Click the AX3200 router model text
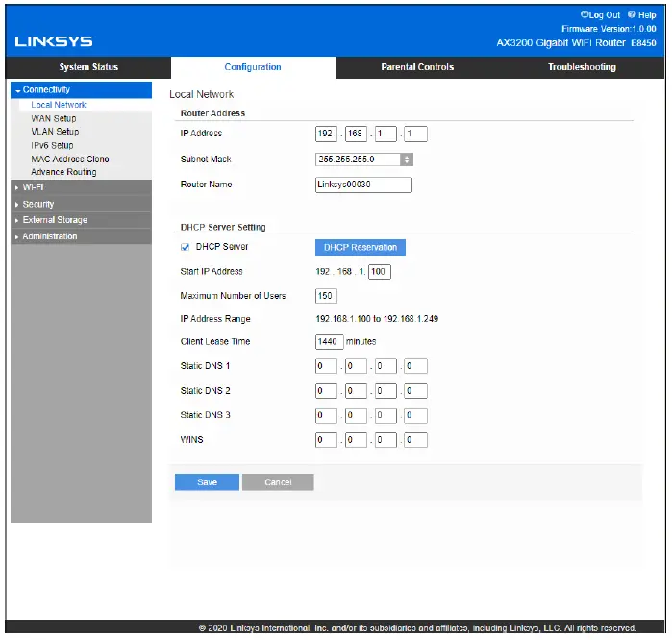This screenshot has height=640, width=672. tap(576, 43)
